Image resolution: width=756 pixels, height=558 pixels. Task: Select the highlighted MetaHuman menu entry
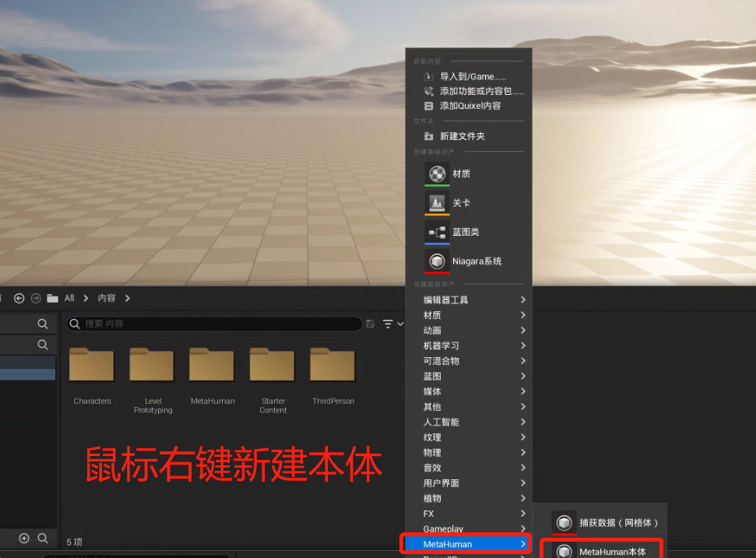(x=466, y=544)
